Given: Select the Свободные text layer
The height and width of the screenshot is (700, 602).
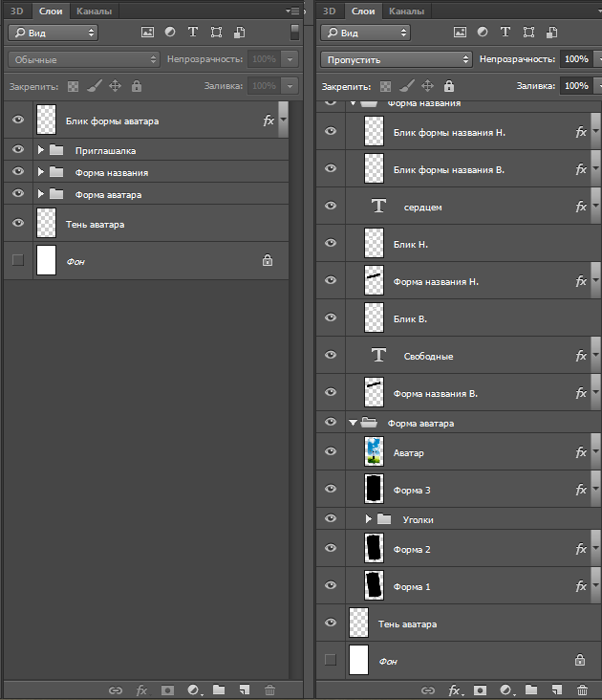Looking at the screenshot, I should point(428,356).
